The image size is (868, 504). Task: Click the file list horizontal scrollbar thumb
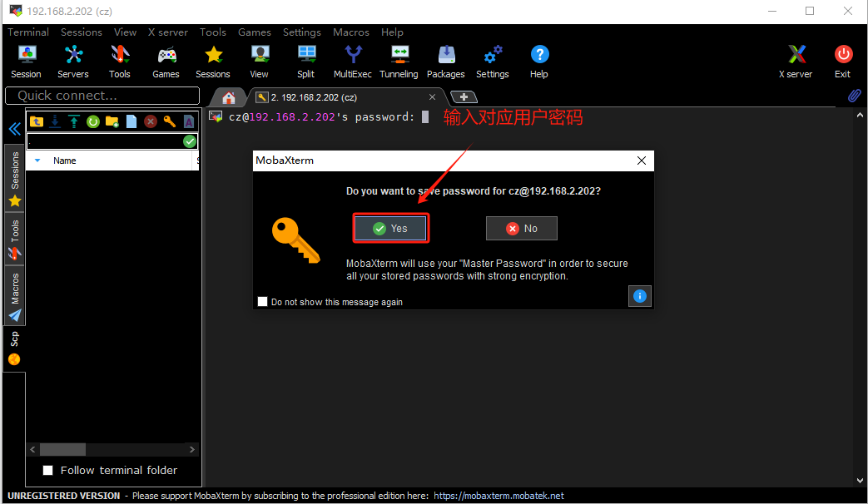click(63, 449)
